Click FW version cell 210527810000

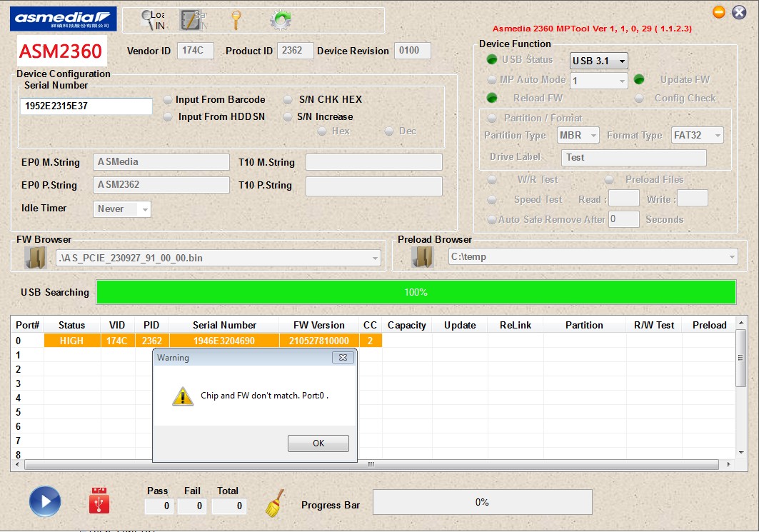pyautogui.click(x=319, y=341)
